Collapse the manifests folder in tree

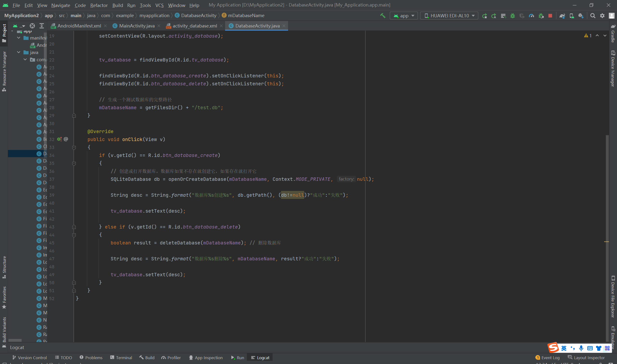point(19,38)
